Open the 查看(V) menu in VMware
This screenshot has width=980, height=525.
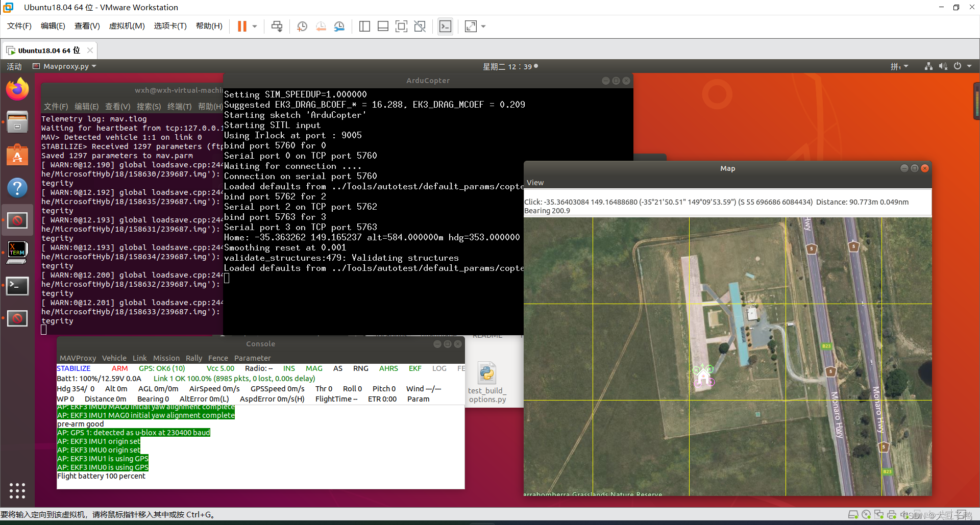[x=87, y=26]
